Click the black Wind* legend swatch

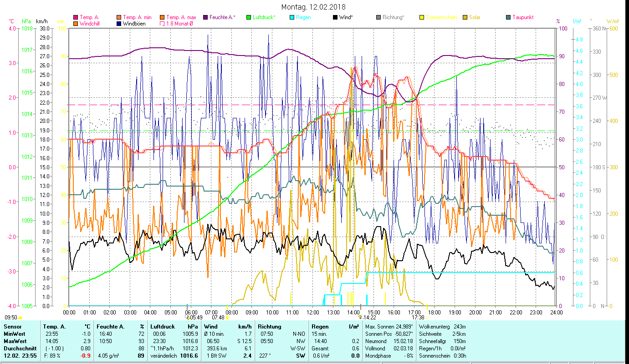335,18
